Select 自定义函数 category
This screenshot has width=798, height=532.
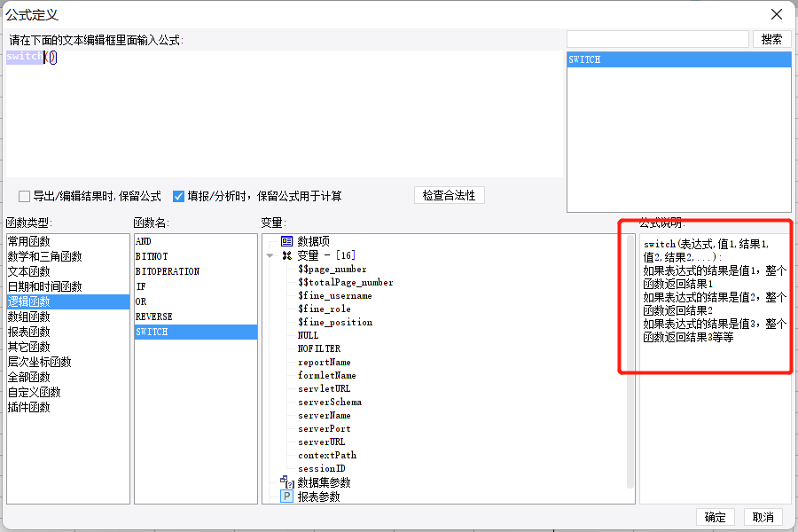pyautogui.click(x=68, y=392)
